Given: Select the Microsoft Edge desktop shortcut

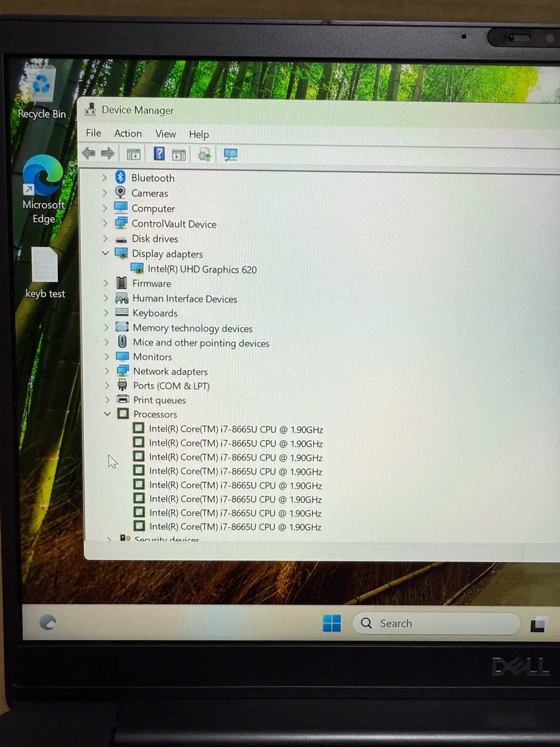Looking at the screenshot, I should [44, 189].
